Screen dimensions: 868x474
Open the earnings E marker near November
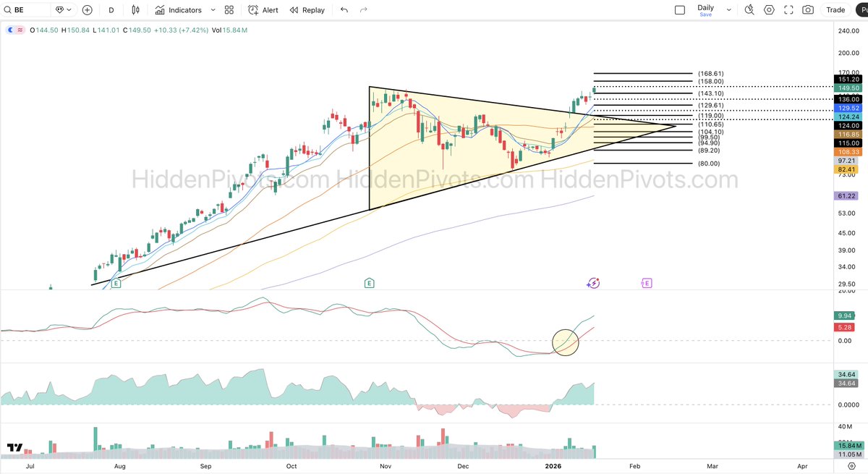[369, 284]
